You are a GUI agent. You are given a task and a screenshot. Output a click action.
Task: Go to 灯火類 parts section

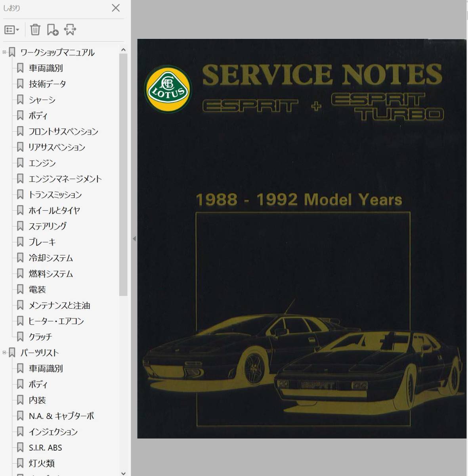pyautogui.click(x=42, y=463)
